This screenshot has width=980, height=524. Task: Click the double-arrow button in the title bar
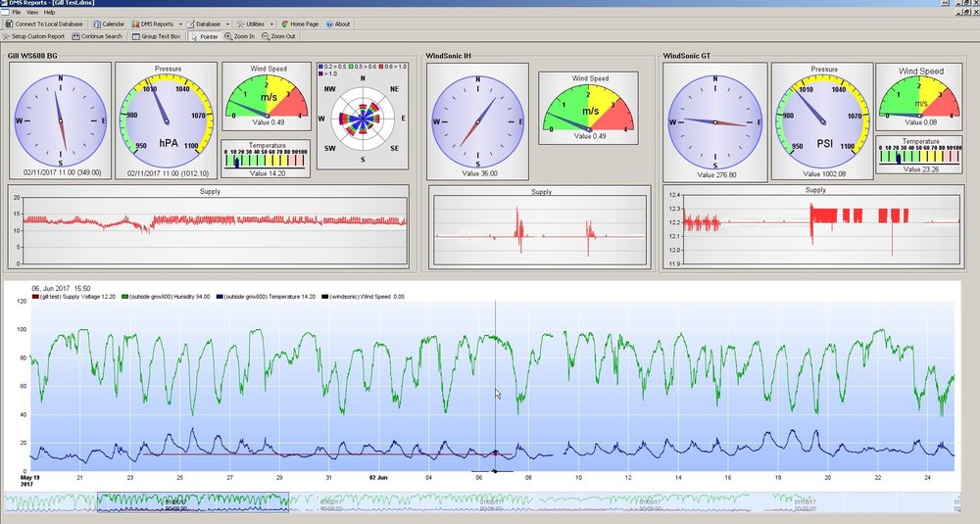(x=944, y=3)
